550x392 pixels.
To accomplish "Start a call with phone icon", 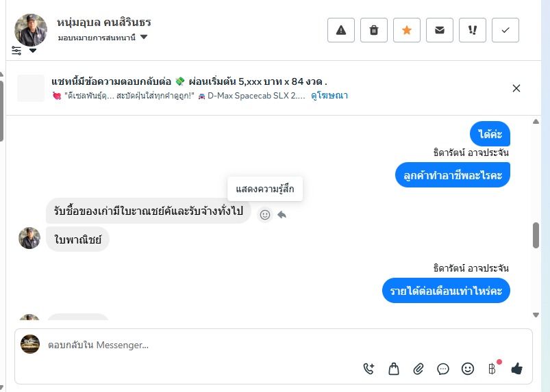I will click(x=369, y=369).
